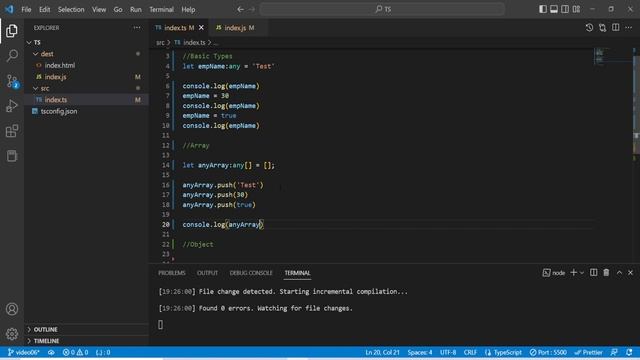
Task: Click the command center search box
Action: click(x=382, y=9)
